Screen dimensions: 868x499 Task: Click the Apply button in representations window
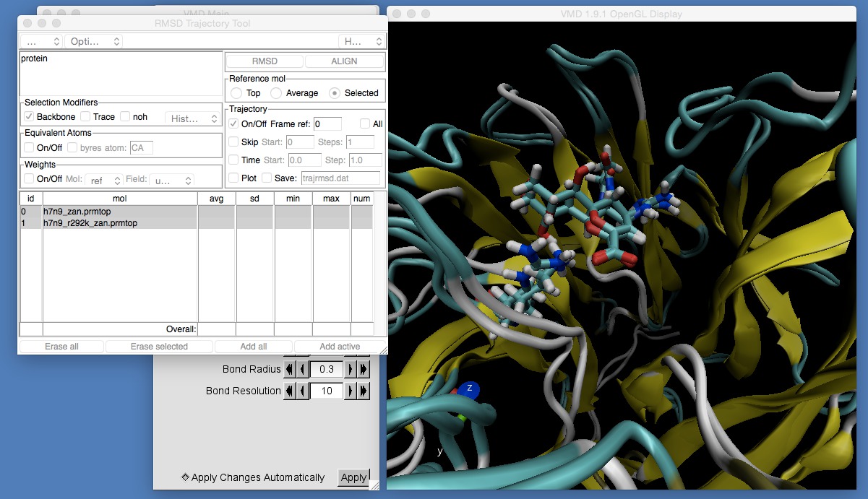coord(353,477)
